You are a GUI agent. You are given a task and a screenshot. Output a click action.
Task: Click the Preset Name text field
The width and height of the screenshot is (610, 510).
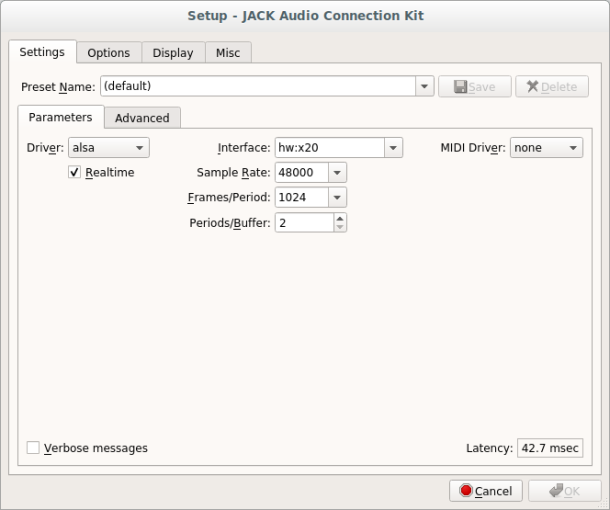[258, 86]
